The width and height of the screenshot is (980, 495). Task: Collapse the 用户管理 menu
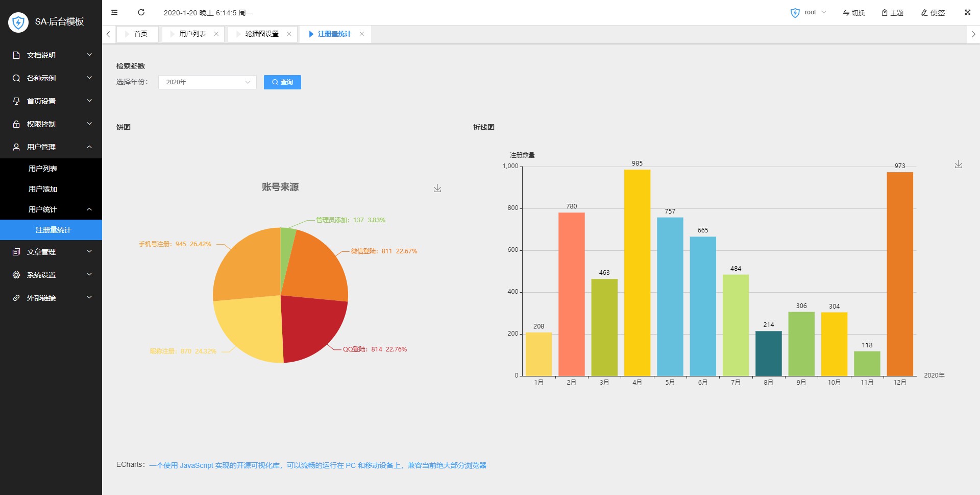click(x=51, y=147)
